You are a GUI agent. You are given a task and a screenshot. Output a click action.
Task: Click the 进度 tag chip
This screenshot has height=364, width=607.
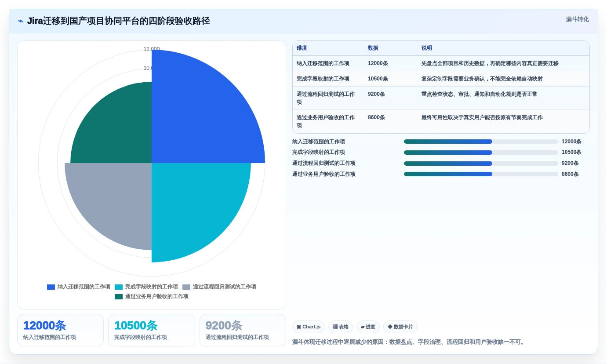click(368, 327)
